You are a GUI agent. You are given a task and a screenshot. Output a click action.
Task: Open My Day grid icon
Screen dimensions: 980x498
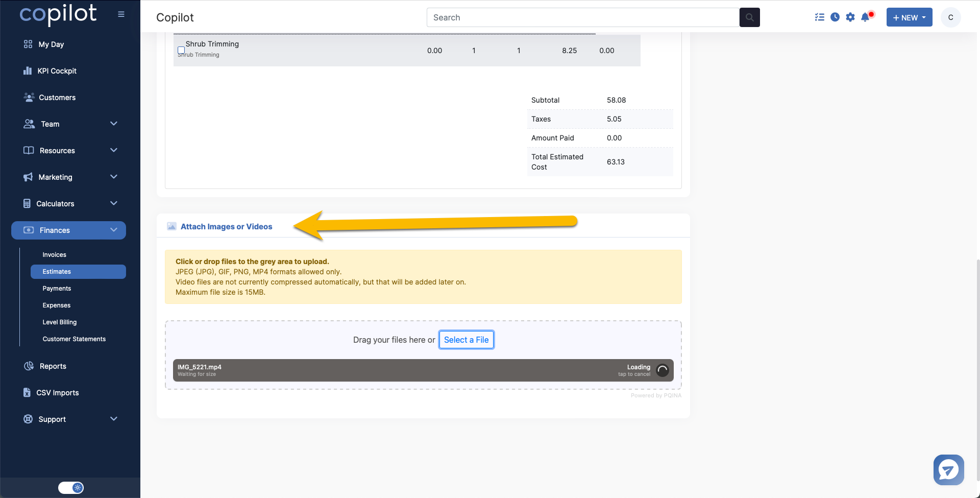pyautogui.click(x=28, y=44)
